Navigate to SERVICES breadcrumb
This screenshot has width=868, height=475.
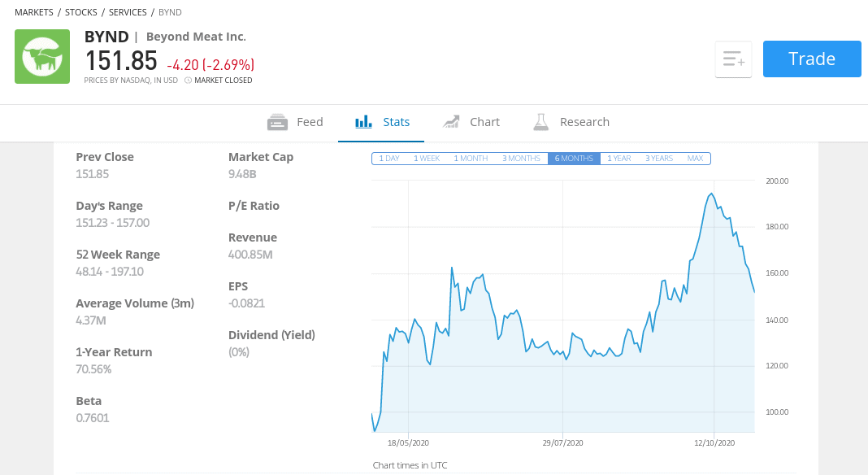[x=128, y=12]
